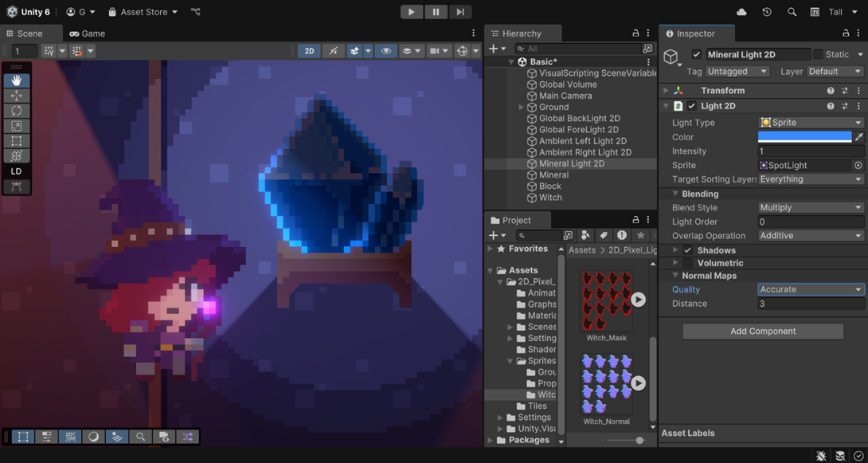Enable the Volumetric checkbox
Screen dimensions: 868x463
pos(687,263)
